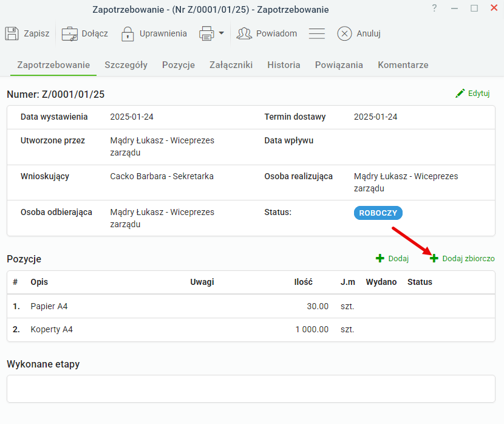Go to the Pozycje tab
This screenshot has width=504, height=424.
pyautogui.click(x=179, y=65)
